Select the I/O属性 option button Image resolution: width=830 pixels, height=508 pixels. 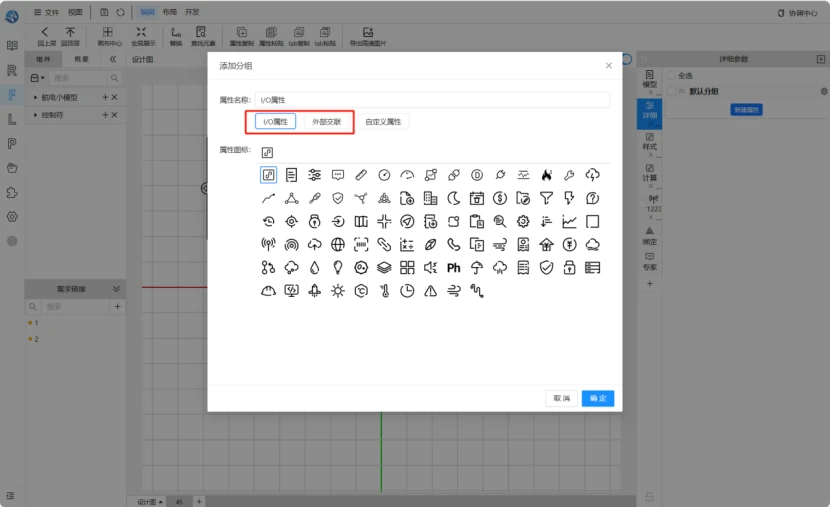[x=275, y=122]
